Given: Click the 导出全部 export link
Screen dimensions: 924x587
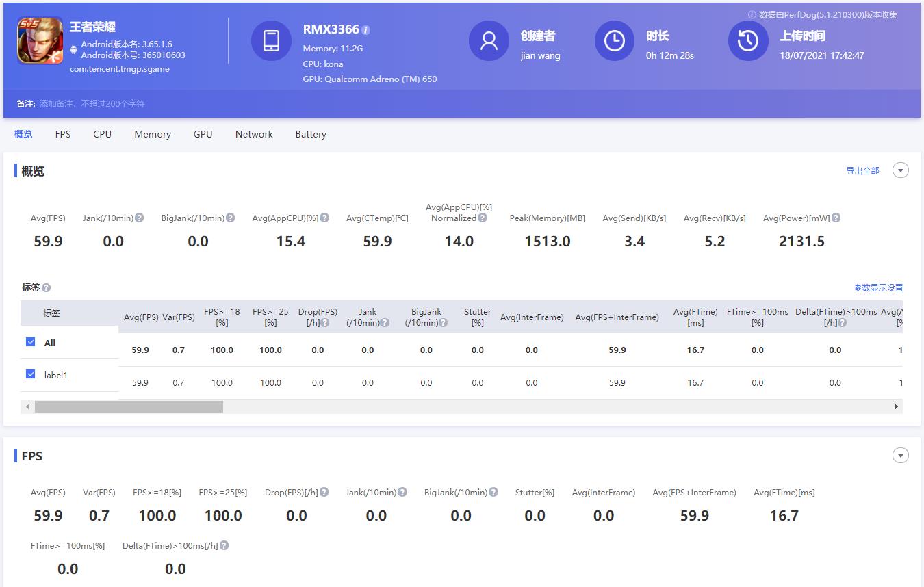Looking at the screenshot, I should (x=862, y=171).
